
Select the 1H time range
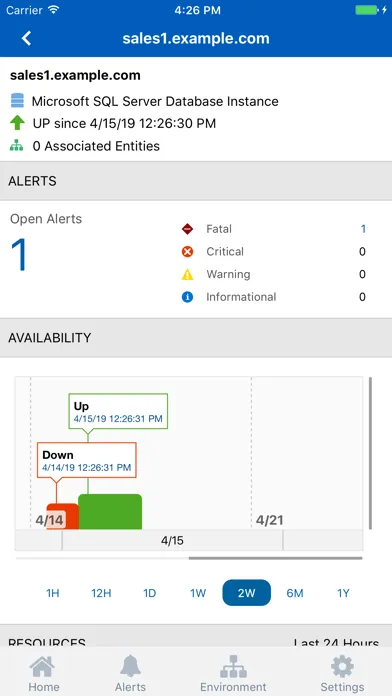tap(53, 593)
